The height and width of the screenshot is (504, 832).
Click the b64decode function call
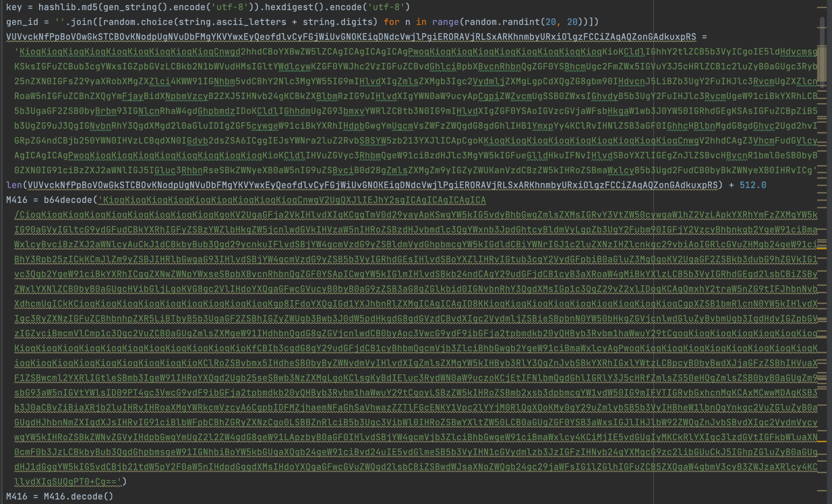click(68, 200)
